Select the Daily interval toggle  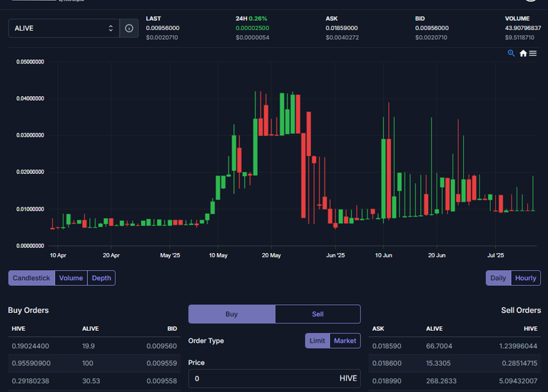pyautogui.click(x=498, y=278)
